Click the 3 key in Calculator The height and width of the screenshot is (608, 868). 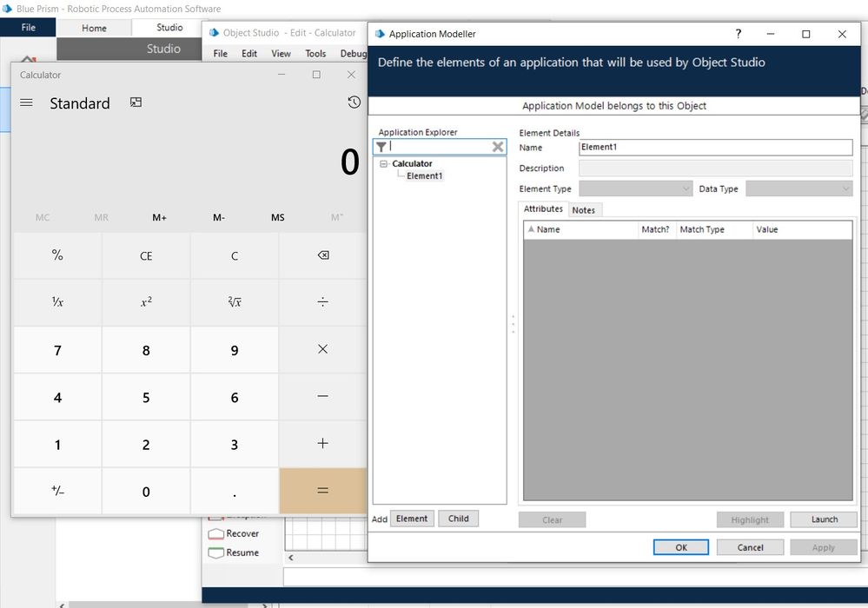(x=235, y=444)
